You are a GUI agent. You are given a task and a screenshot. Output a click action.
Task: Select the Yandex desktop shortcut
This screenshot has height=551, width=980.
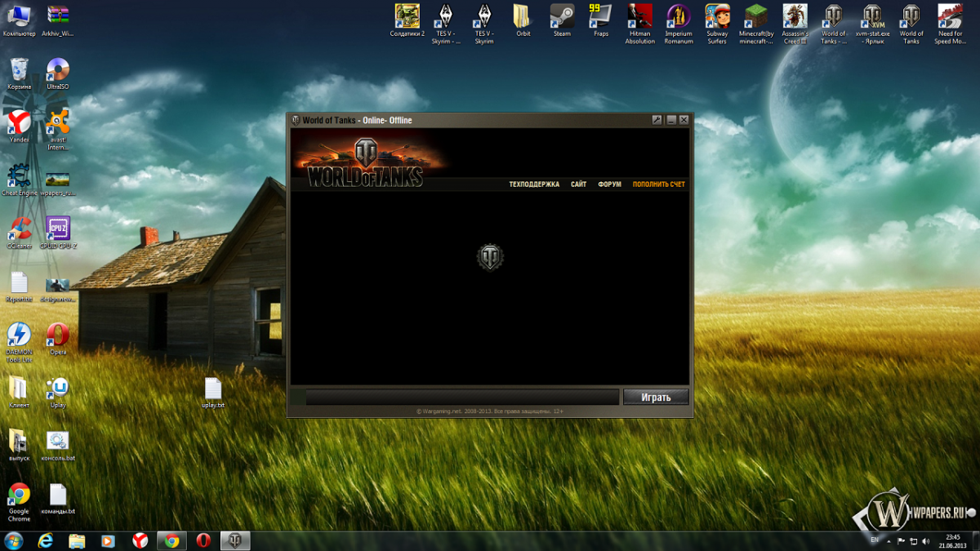(19, 127)
